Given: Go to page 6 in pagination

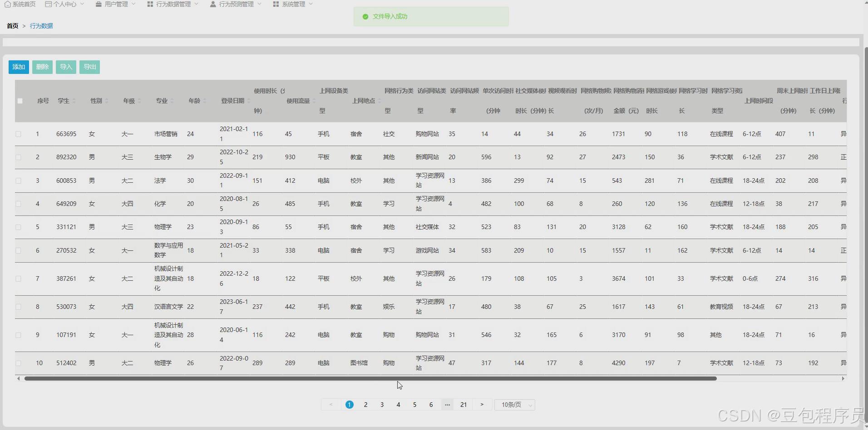Looking at the screenshot, I should coord(431,405).
